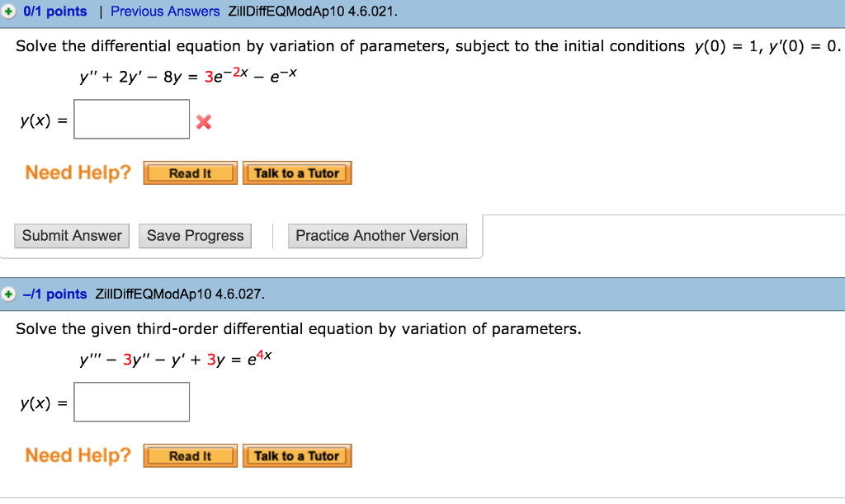Expand the green plus icon beside 0/1 points

pos(9,12)
